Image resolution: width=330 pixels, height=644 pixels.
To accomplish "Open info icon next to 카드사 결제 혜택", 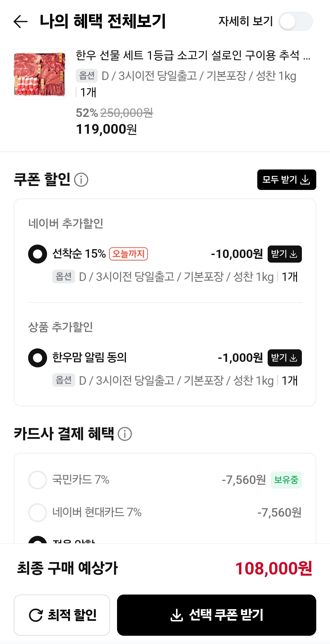I will click(125, 434).
